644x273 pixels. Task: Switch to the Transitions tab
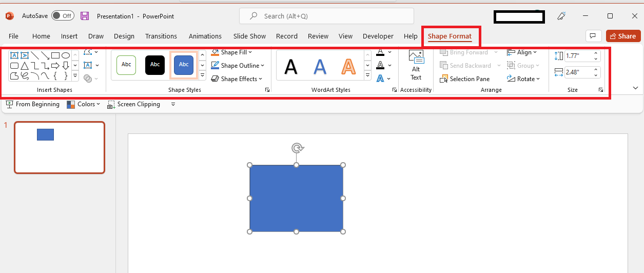pos(161,36)
